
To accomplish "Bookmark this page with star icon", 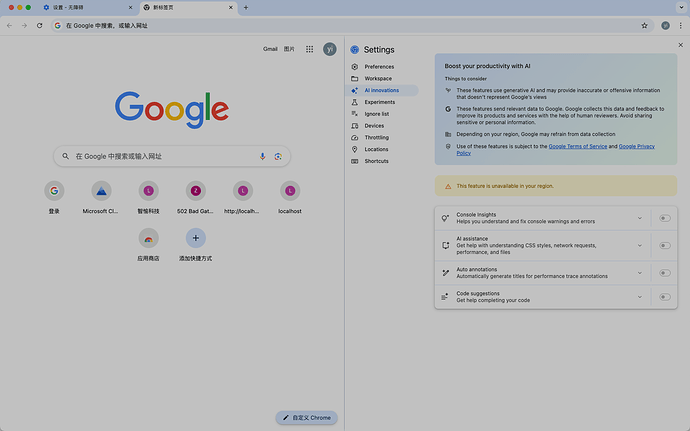I will click(644, 26).
